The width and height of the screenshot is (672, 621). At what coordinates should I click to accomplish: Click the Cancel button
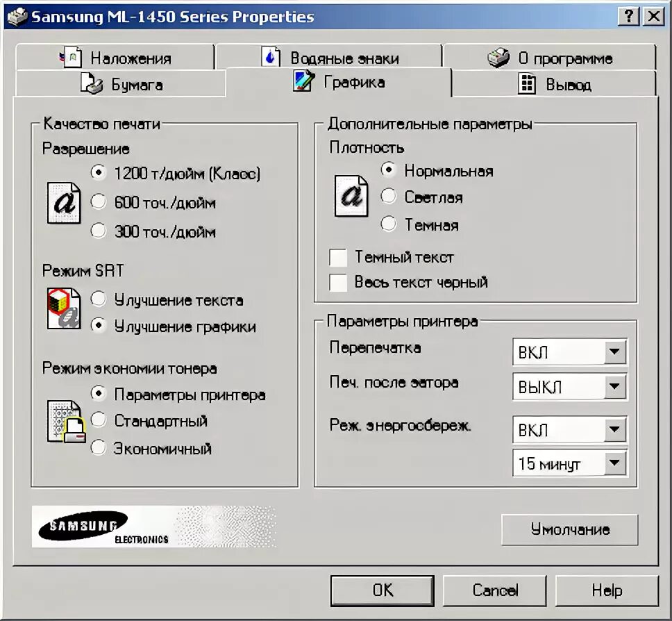click(x=494, y=590)
